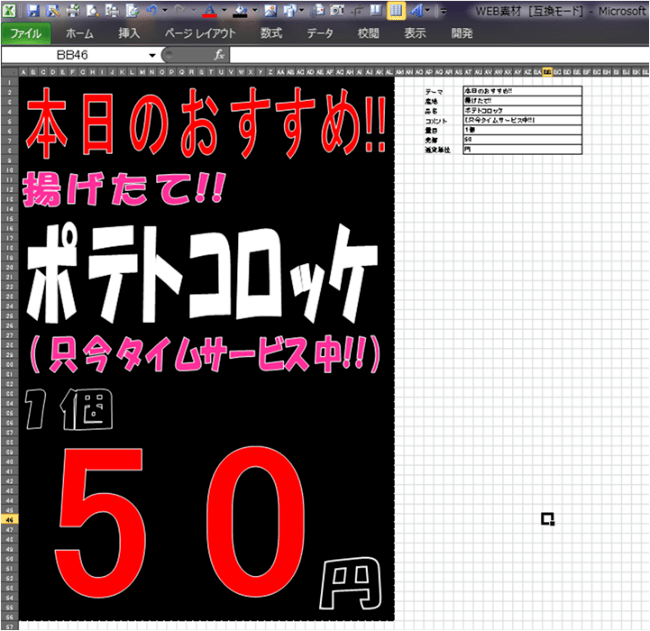
Task: Click the active cell BB46 in the grid
Action: 547,519
